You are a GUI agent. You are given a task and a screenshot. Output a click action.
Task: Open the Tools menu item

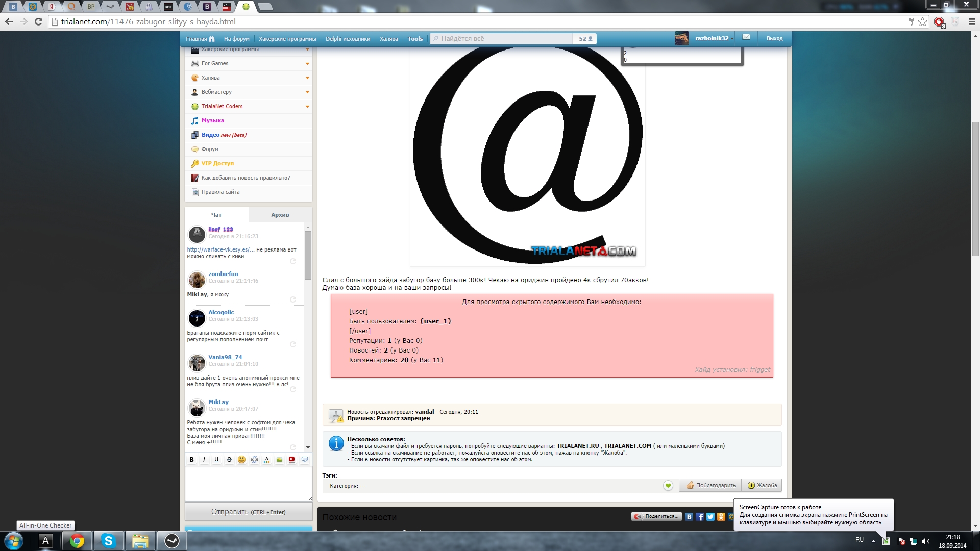[415, 39]
